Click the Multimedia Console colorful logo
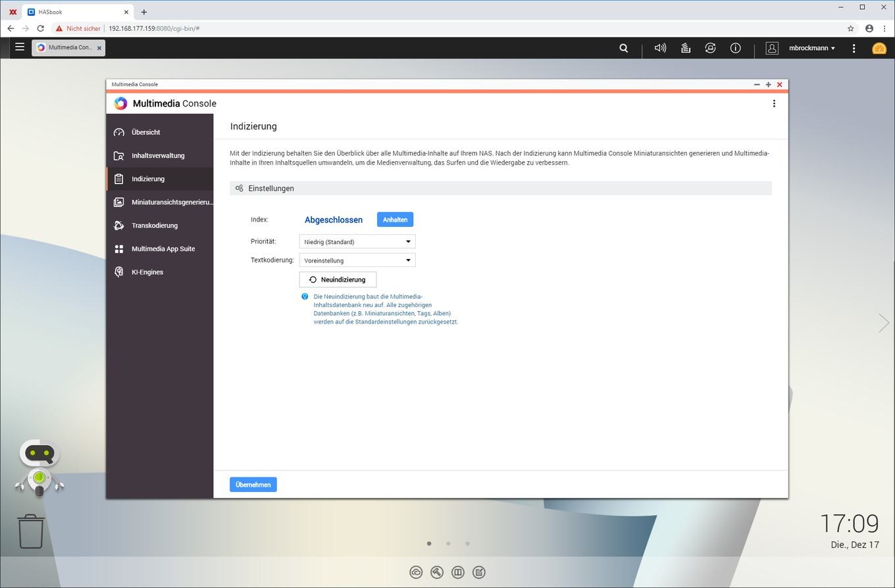 point(120,103)
